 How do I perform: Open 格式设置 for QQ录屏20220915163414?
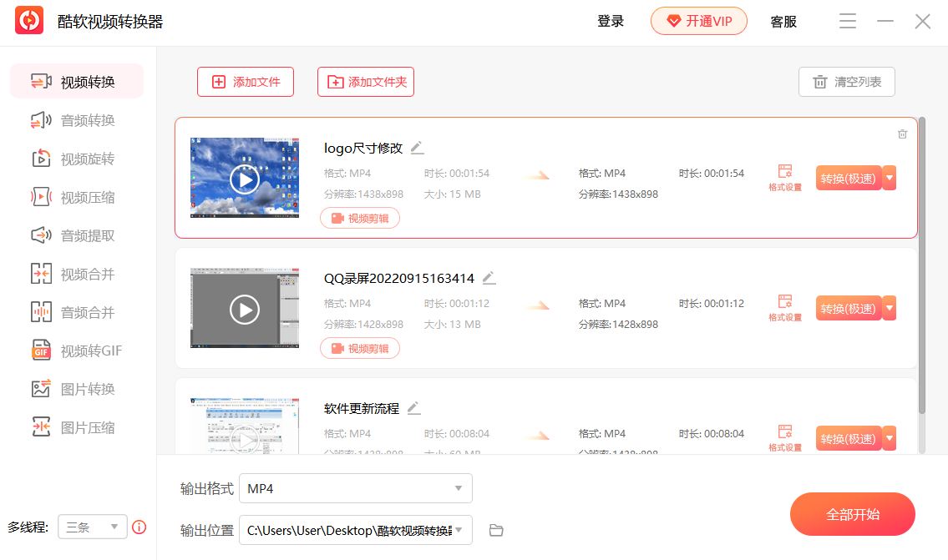click(x=785, y=309)
